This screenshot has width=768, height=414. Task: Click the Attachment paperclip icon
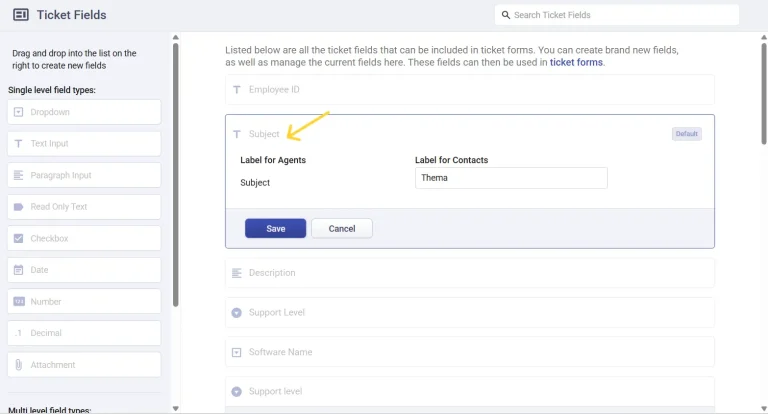19,365
